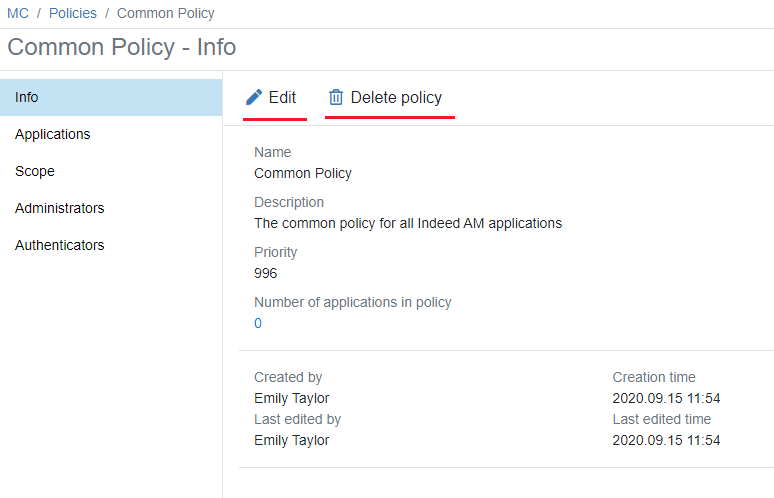774x498 pixels.
Task: Click the trash can icon
Action: pyautogui.click(x=336, y=98)
